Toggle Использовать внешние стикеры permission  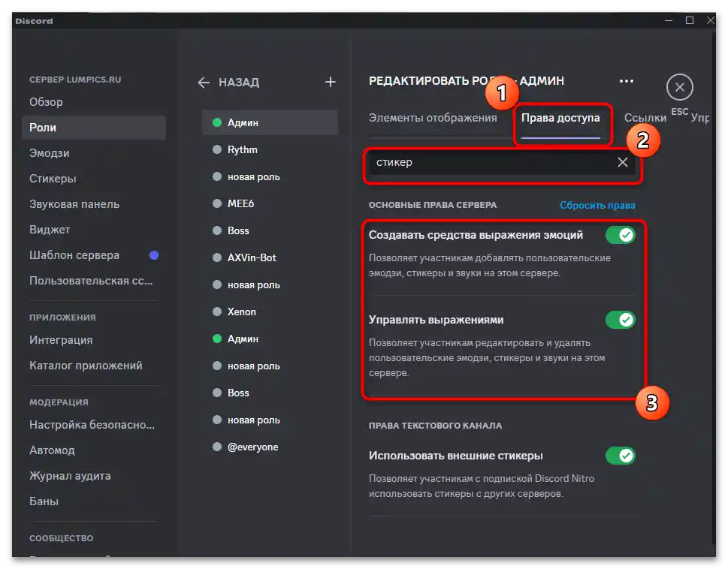pyautogui.click(x=621, y=456)
